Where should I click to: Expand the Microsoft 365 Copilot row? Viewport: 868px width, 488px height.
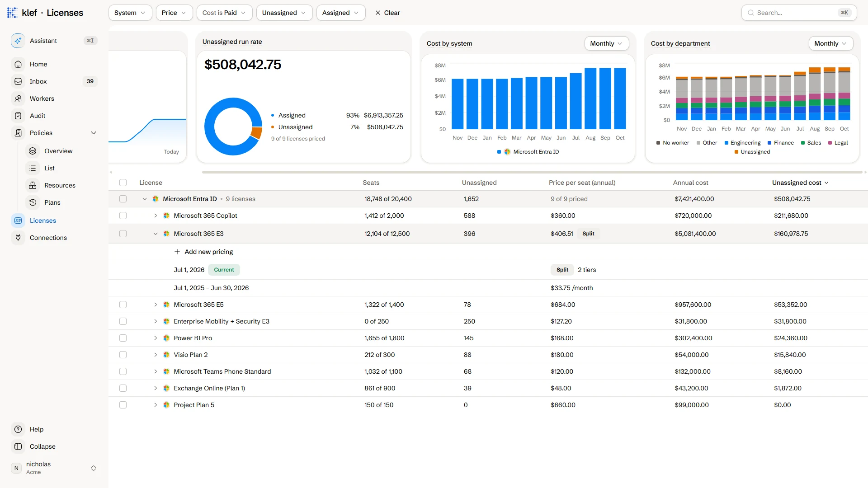pyautogui.click(x=156, y=216)
